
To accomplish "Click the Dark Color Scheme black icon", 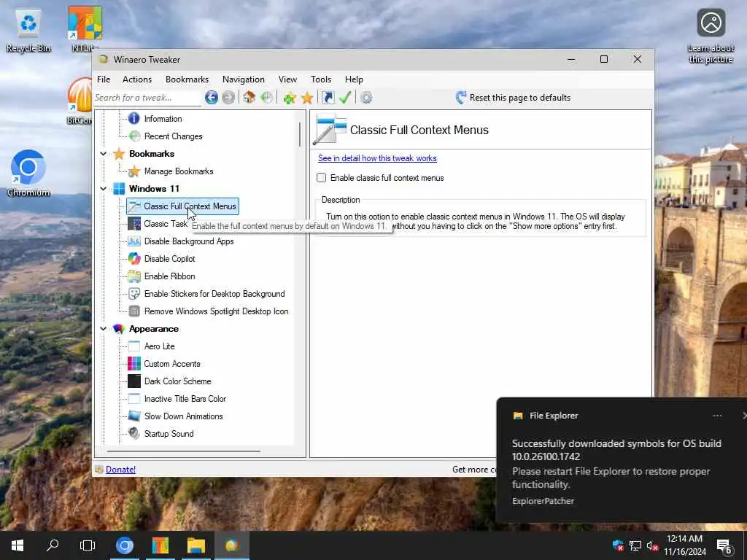I will 134,381.
